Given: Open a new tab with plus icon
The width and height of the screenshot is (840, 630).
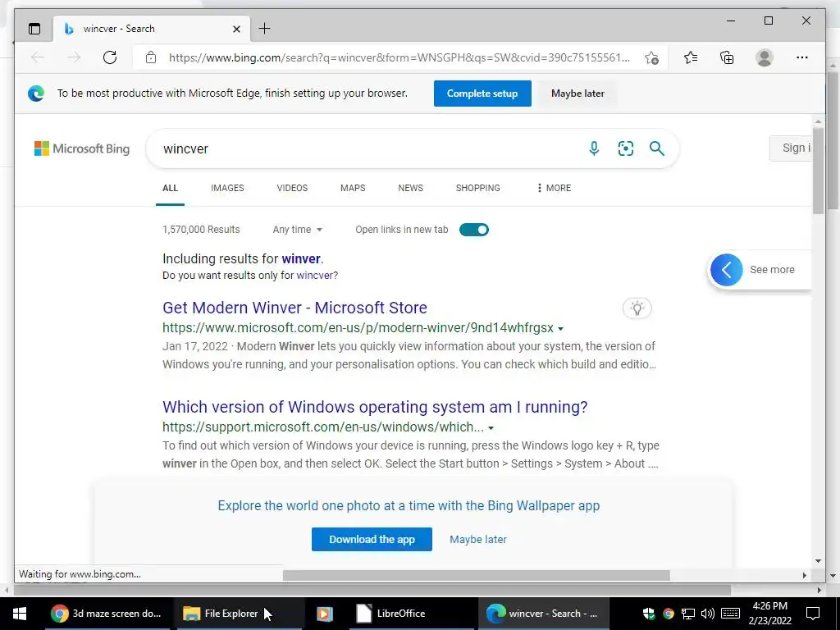Looking at the screenshot, I should [264, 29].
